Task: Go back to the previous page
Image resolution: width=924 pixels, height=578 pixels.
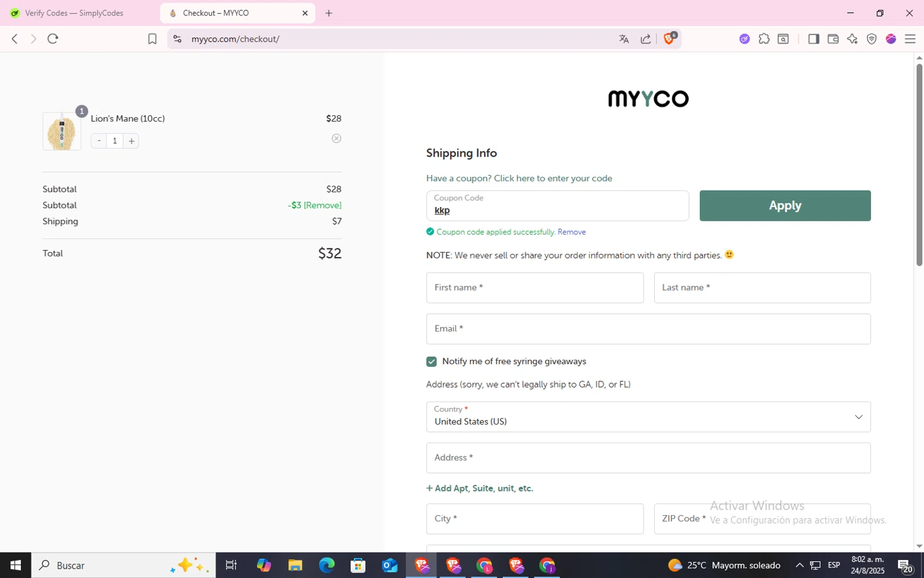Action: click(15, 39)
